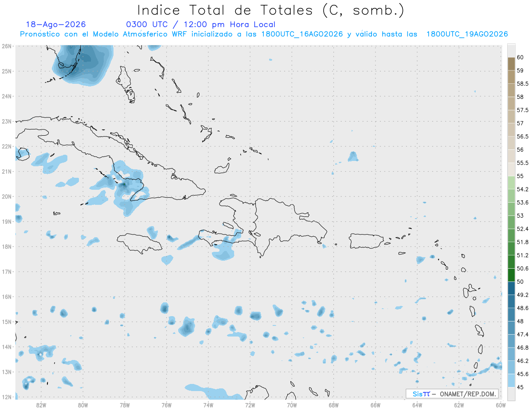The width and height of the screenshot is (532, 411).
Task: Click the legend value '58.5'
Action: click(522, 84)
